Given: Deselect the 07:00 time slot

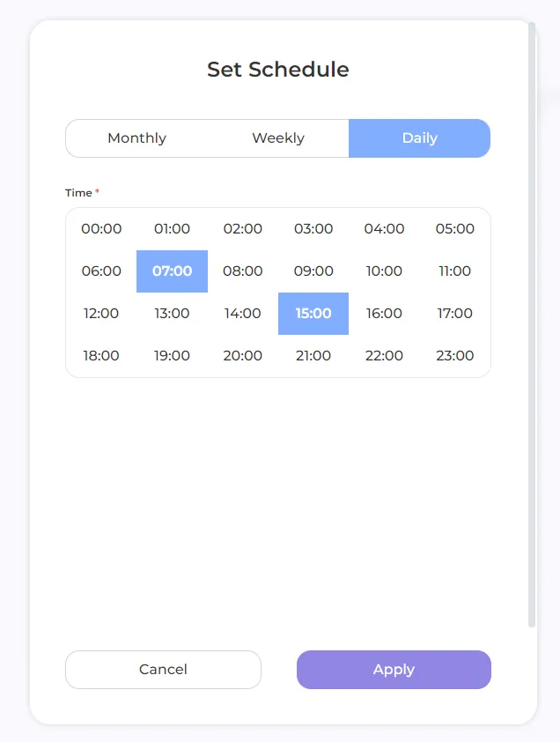Looking at the screenshot, I should [172, 271].
